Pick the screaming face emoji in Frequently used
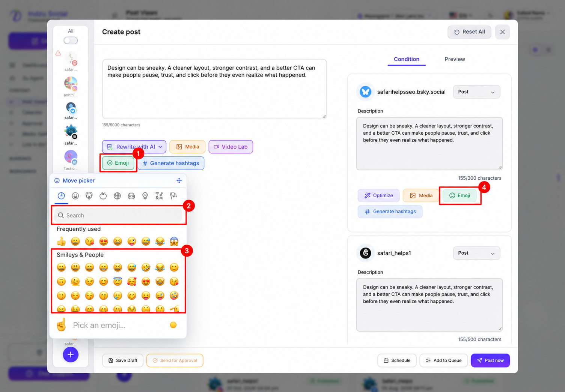This screenshot has height=392, width=565. pos(174,242)
